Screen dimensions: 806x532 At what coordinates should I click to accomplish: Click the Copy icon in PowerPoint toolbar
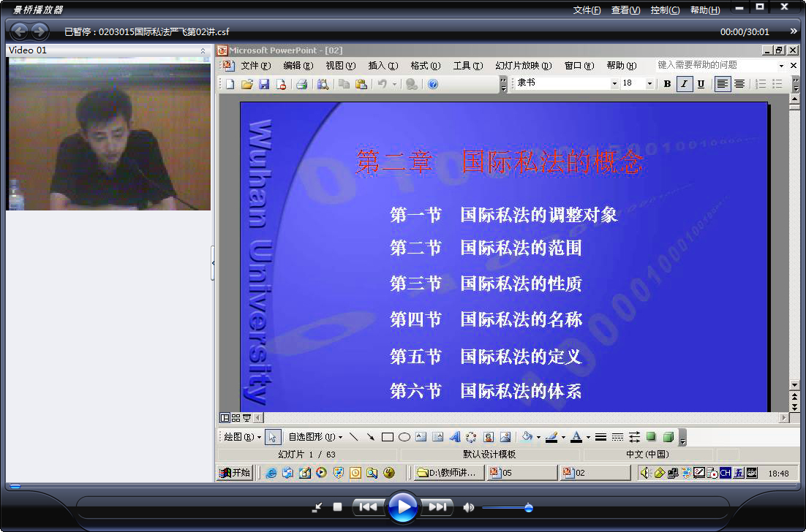tap(344, 84)
